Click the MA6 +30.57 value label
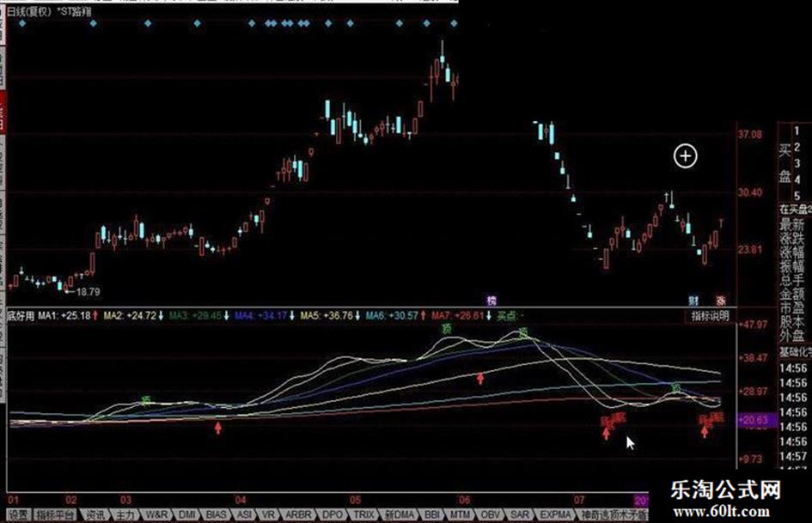 (392, 315)
